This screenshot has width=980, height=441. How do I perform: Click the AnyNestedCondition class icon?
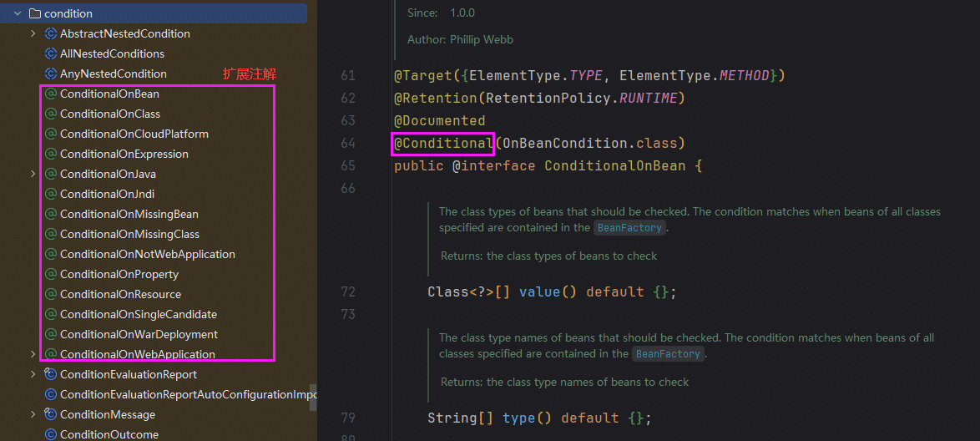(x=51, y=73)
